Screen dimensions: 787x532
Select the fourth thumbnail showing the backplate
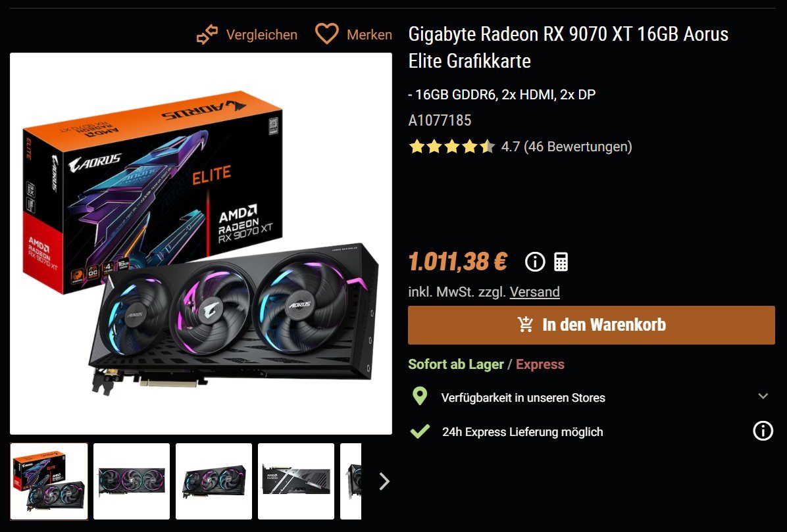pyautogui.click(x=296, y=481)
